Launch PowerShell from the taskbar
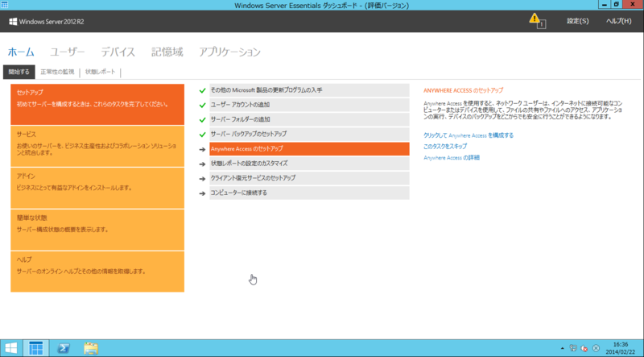 point(63,348)
